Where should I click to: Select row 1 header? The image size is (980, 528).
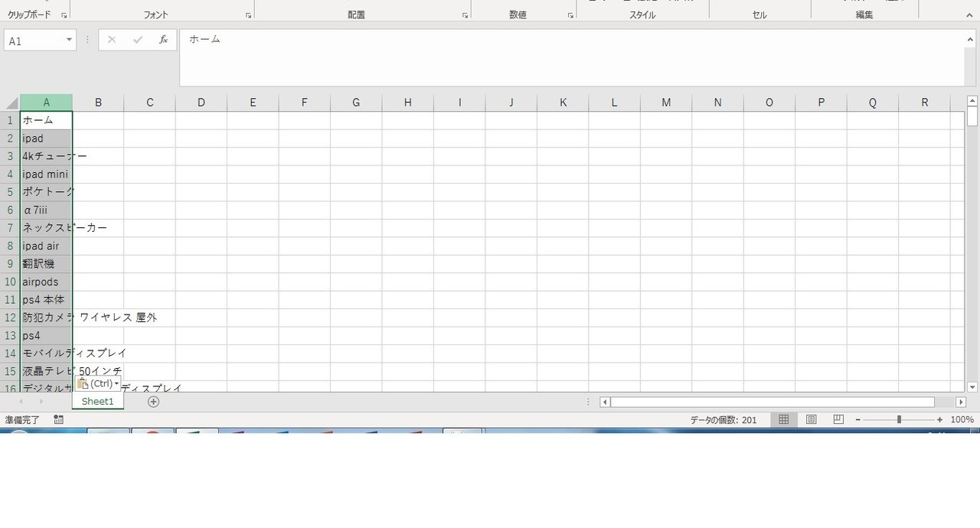point(10,120)
